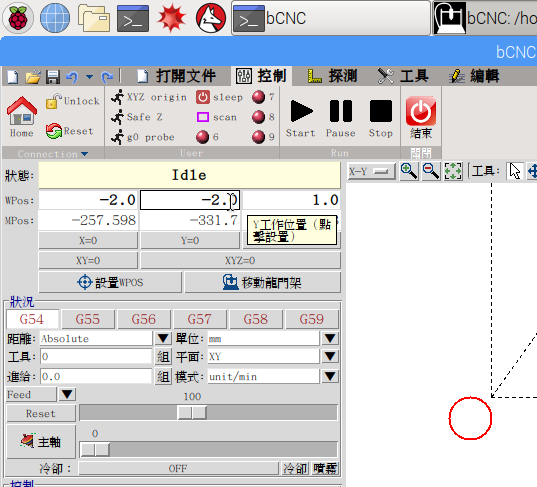The width and height of the screenshot is (537, 487).
Task: Toggle the 冷卻 flood coolant button
Action: pos(296,468)
